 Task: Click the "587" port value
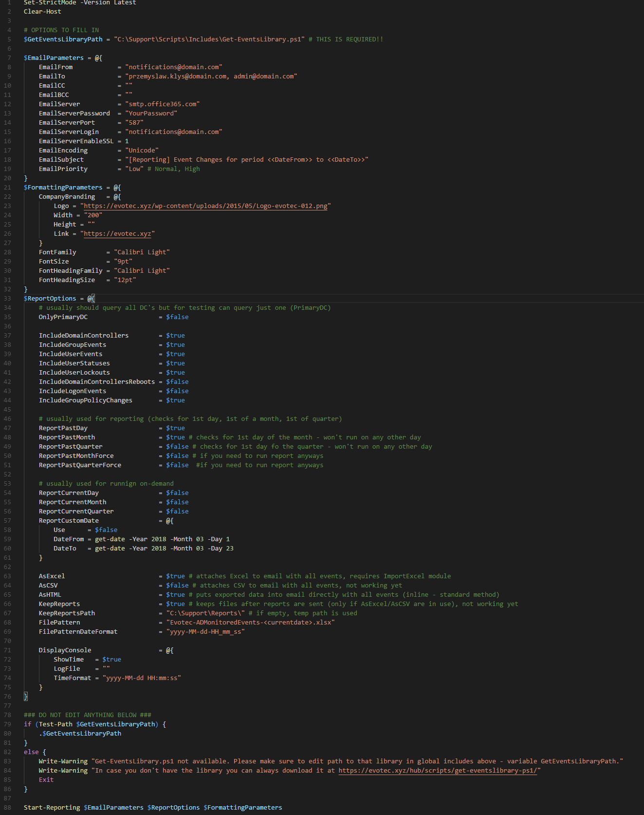point(134,123)
